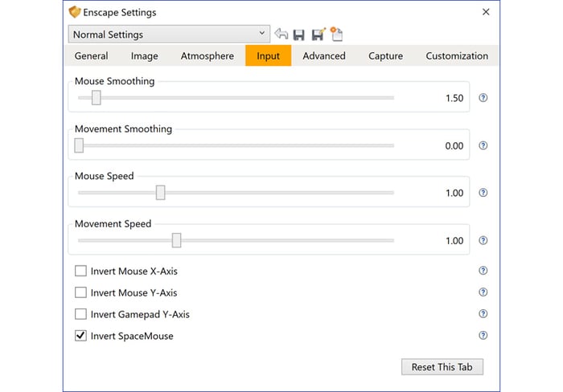
Task: Uncheck the Invert SpaceMouse checkbox
Action: (x=80, y=336)
